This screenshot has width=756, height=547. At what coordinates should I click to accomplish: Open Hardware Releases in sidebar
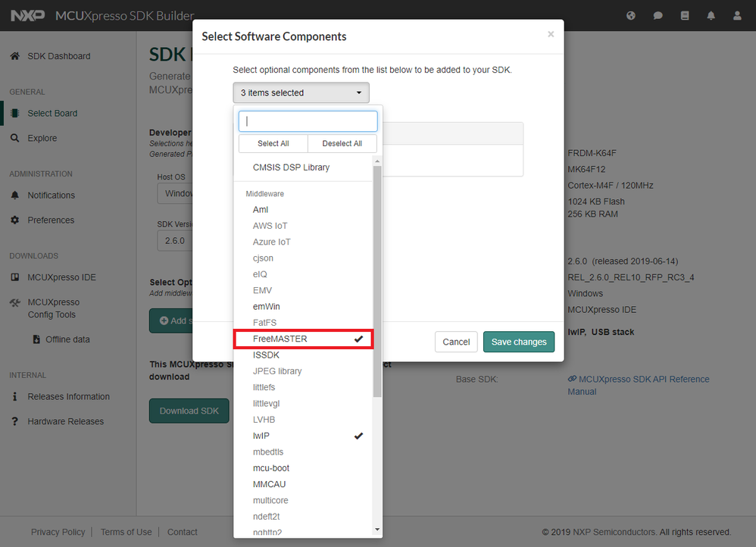66,421
